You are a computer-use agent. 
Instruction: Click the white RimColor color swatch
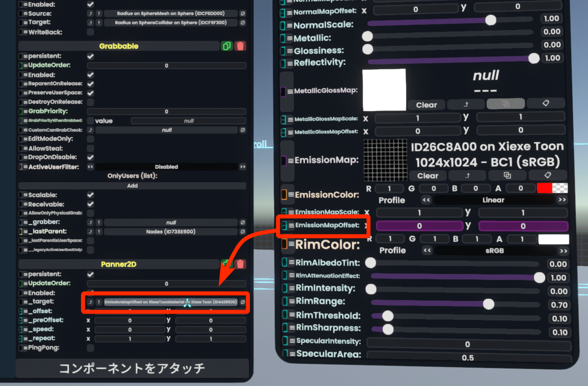coord(556,239)
